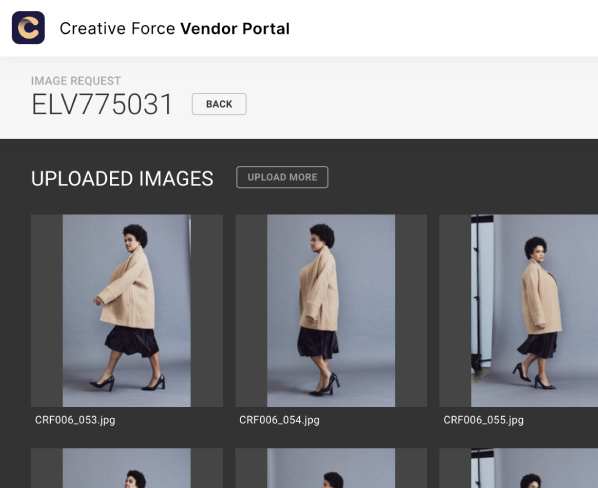The height and width of the screenshot is (488, 598).
Task: Select the file name CRF006_053.jpg
Action: [75, 420]
